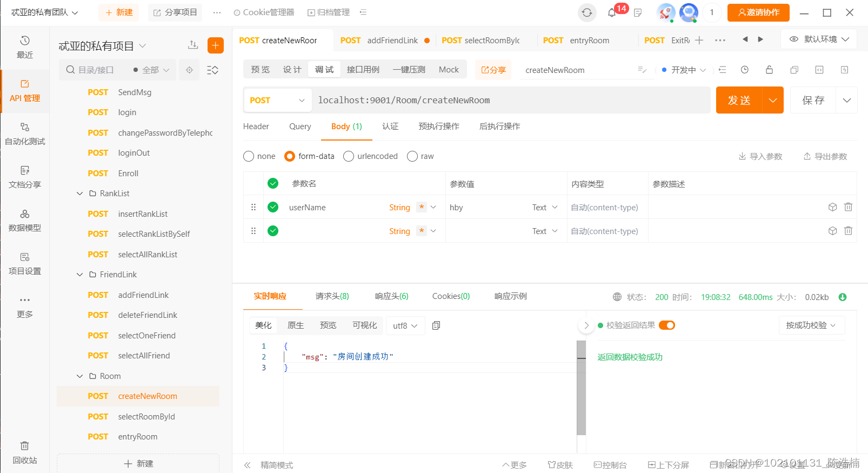Screen dimensions: 868x473
Task: Open 自动化测试 in the sidebar
Action: click(25, 134)
